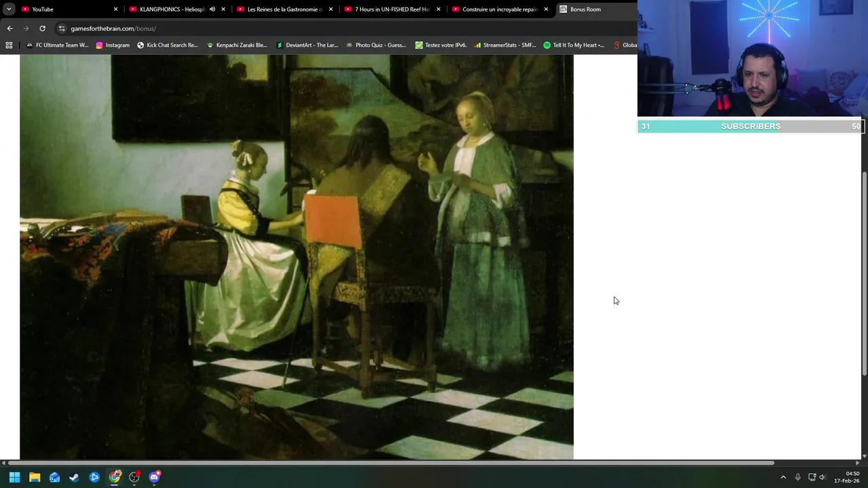Open Kenpachi Zaraki Bleach bookmark
Screen dimensions: 868x488
point(237,45)
